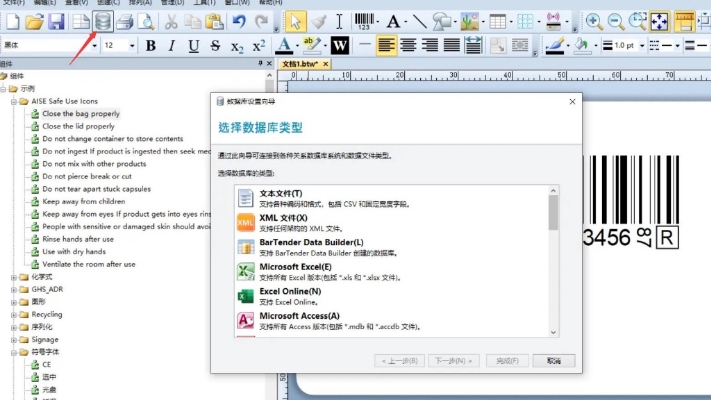Apply underline formatting

(194, 45)
